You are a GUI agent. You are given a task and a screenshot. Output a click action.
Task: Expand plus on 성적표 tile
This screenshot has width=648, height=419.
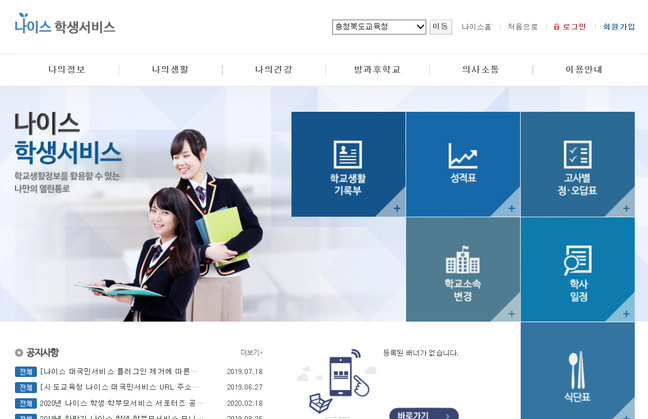(x=512, y=208)
